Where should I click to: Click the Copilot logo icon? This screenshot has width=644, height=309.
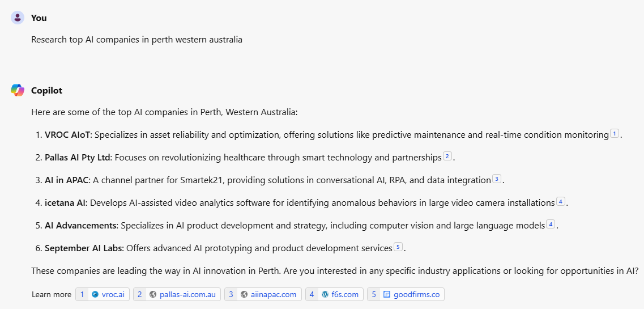18,90
